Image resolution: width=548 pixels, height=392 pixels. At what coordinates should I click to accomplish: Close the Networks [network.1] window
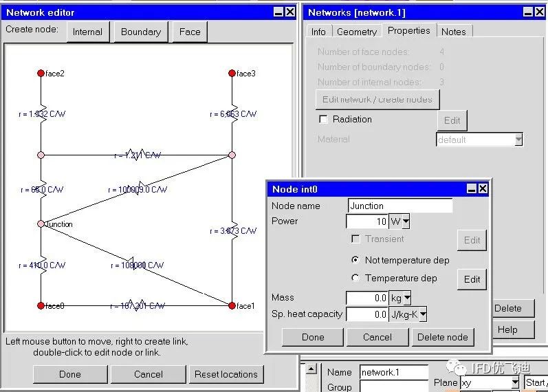click(540, 12)
